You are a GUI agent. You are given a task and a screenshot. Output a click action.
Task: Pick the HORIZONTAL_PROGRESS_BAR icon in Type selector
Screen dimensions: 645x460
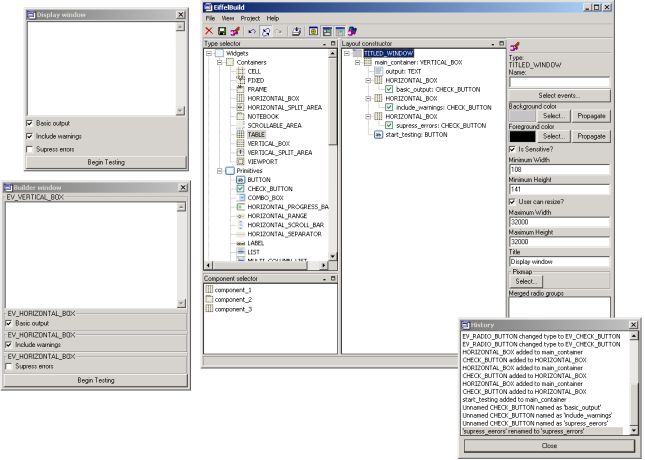pos(241,207)
